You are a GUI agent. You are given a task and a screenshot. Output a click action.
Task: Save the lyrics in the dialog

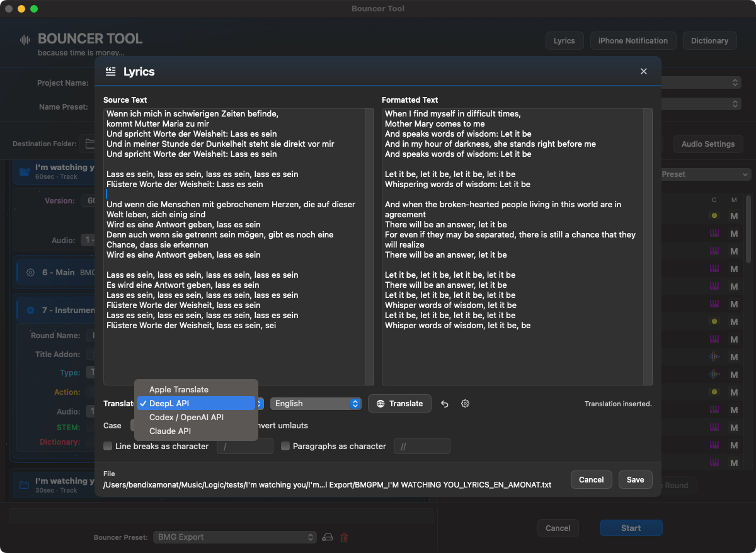(635, 480)
